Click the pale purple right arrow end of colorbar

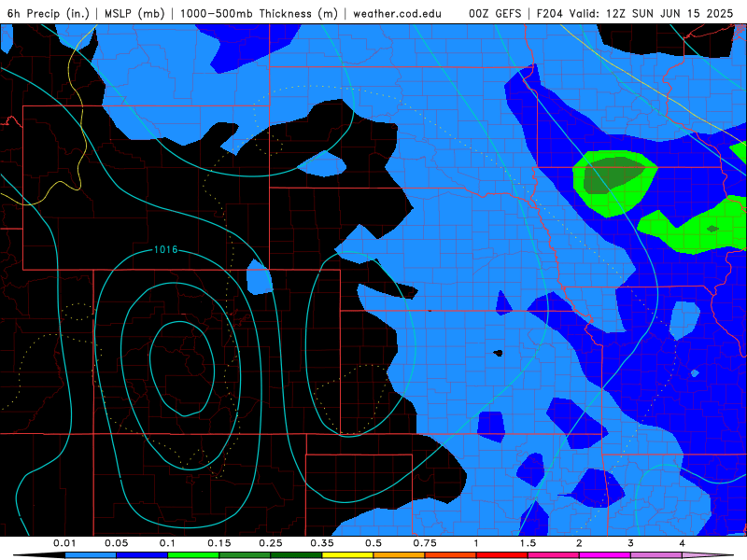click(x=708, y=555)
